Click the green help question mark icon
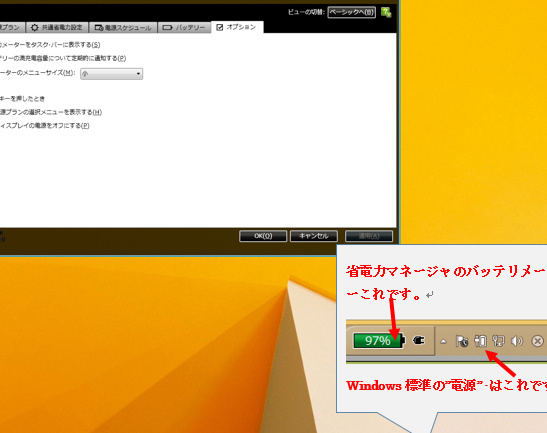 (x=386, y=13)
